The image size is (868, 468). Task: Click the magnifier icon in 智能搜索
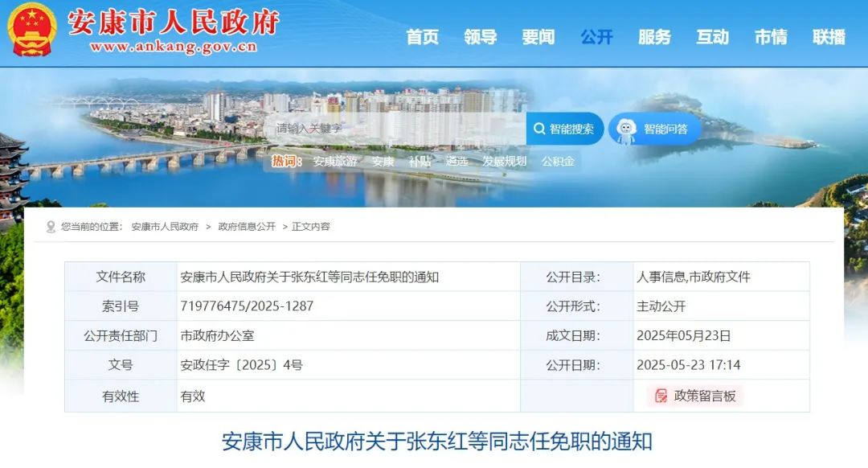[x=539, y=129]
